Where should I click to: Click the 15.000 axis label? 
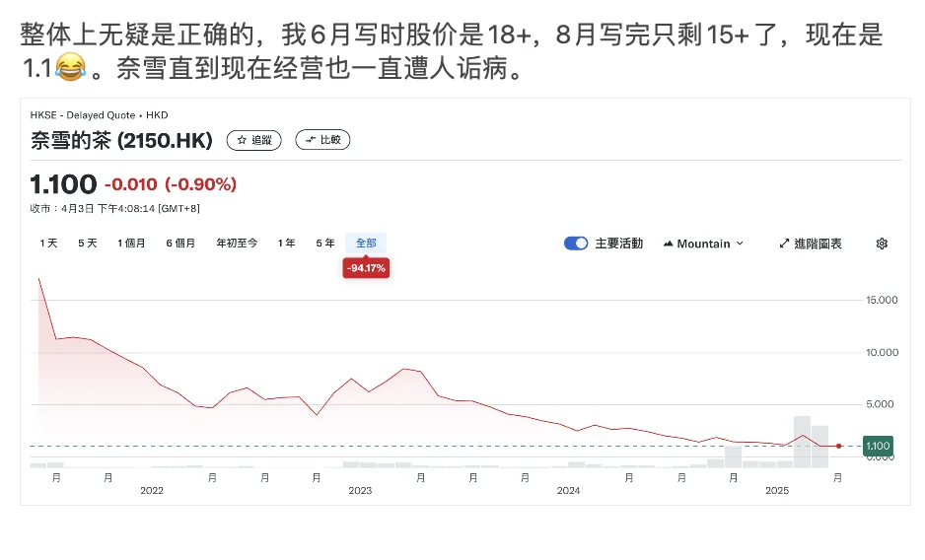[x=882, y=300]
